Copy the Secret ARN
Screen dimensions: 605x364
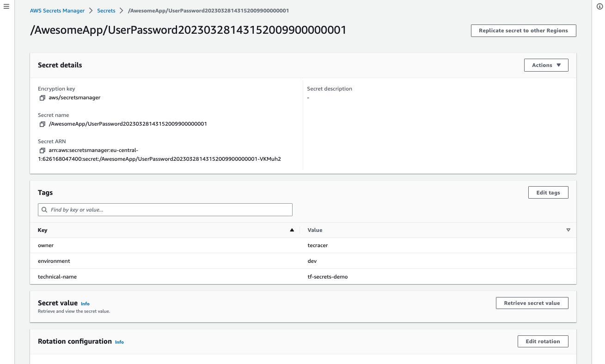[x=42, y=151]
